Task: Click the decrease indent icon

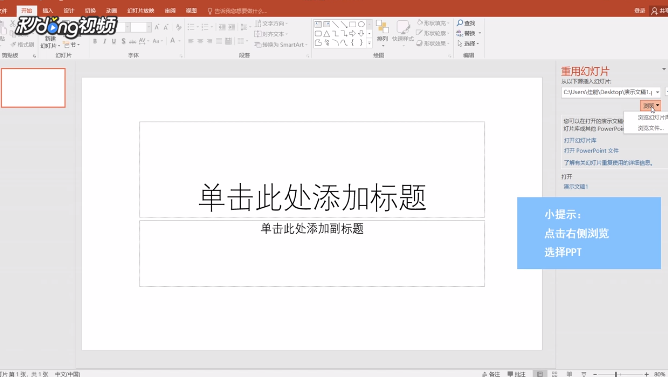Action: click(222, 27)
